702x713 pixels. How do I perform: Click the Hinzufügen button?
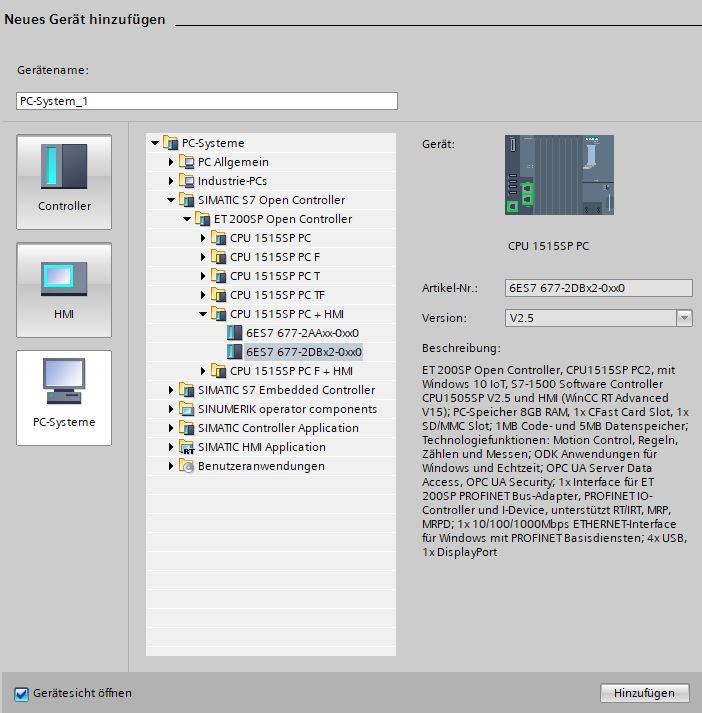coord(644,693)
